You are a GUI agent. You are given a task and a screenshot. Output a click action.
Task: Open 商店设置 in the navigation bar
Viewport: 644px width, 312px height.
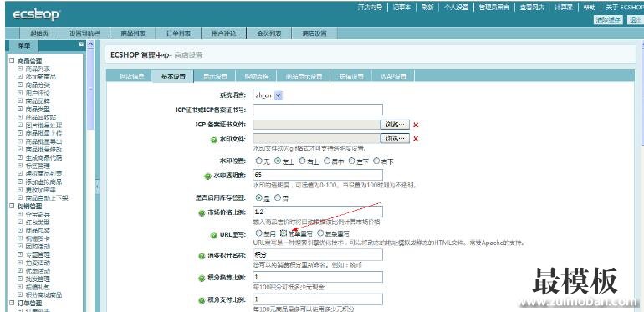tap(314, 33)
